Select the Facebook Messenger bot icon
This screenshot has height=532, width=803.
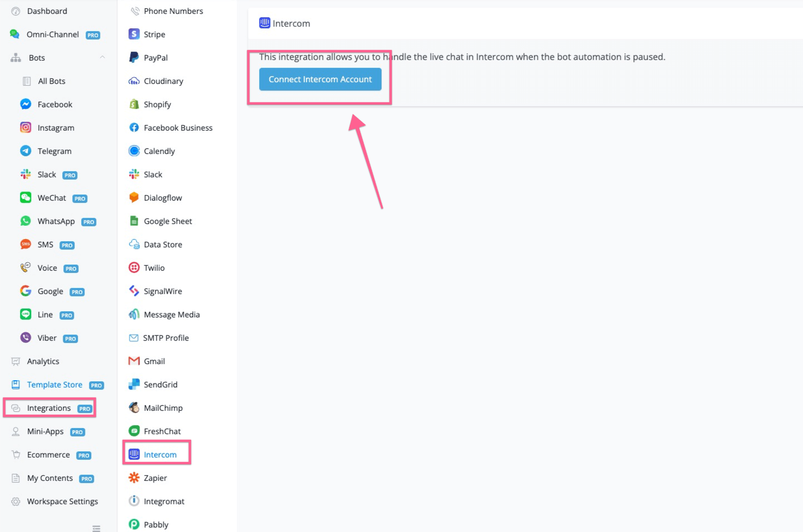26,104
